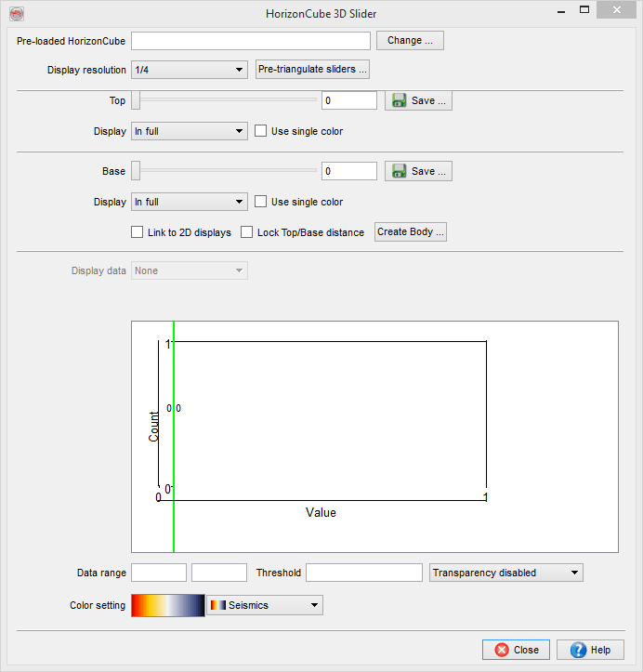The width and height of the screenshot is (643, 672).
Task: Click the Seismics color bar swatch
Action: 167,605
